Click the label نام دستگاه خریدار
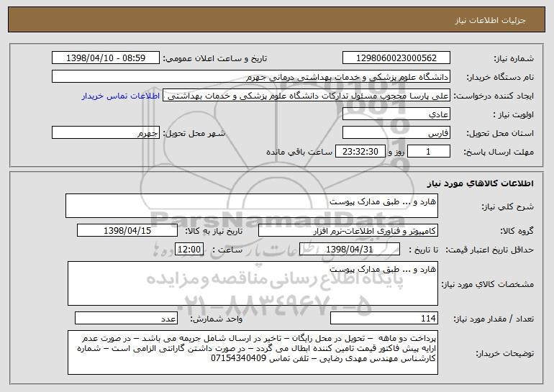 (500, 78)
